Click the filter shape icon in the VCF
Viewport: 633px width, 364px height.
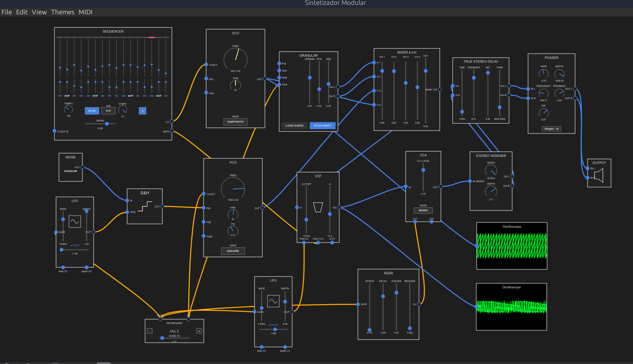(x=318, y=207)
